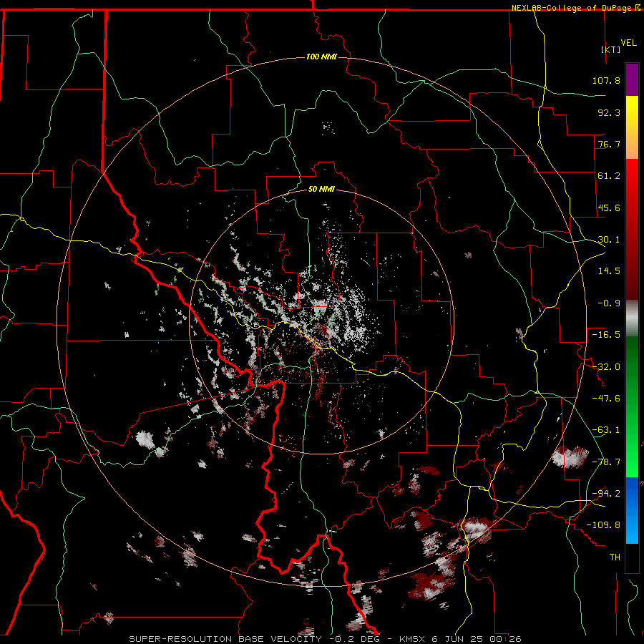Click the gray near-zero segment of color bar
Screen dimensions: 644x644
pyautogui.click(x=632, y=318)
